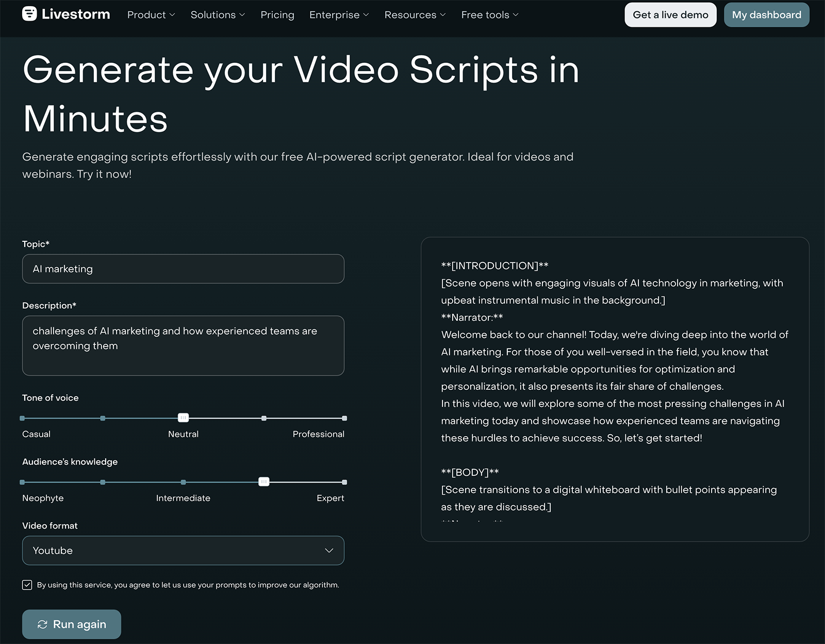Click the 'Intermediate' knowledge label

tap(183, 498)
